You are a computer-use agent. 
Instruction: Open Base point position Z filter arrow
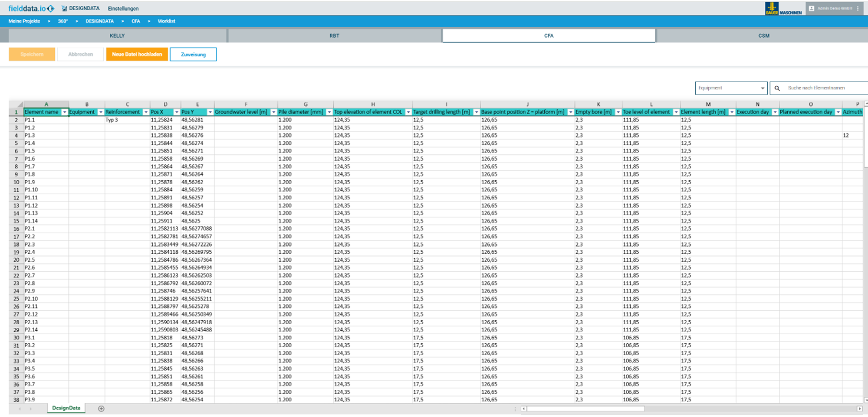[570, 112]
